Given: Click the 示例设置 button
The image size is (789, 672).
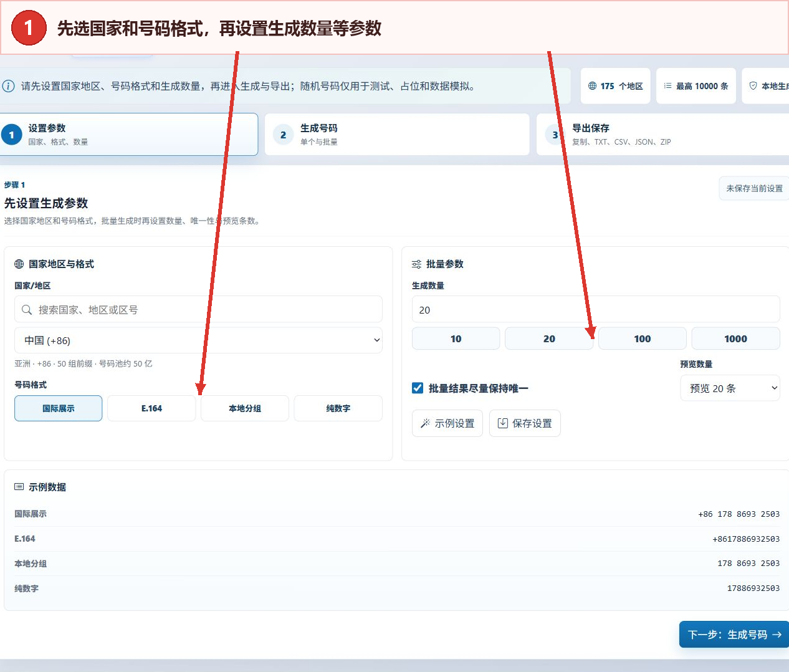Looking at the screenshot, I should click(x=447, y=423).
